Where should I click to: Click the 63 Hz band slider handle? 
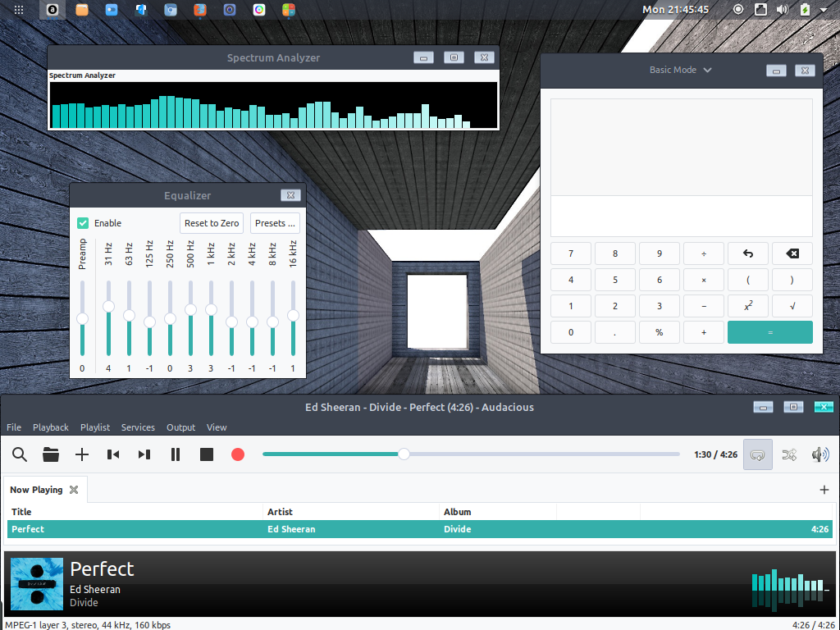point(129,316)
